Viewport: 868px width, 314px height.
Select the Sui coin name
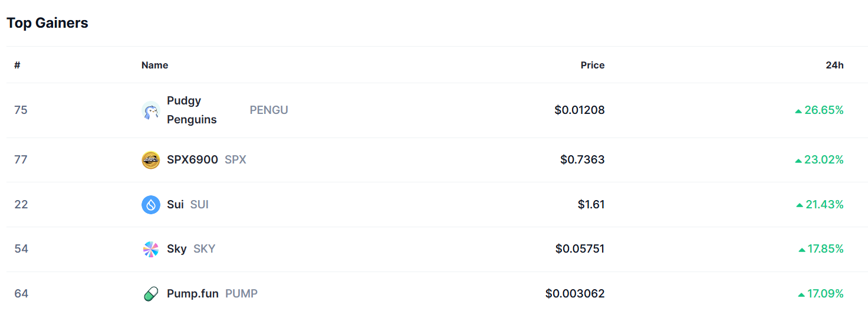coord(175,204)
